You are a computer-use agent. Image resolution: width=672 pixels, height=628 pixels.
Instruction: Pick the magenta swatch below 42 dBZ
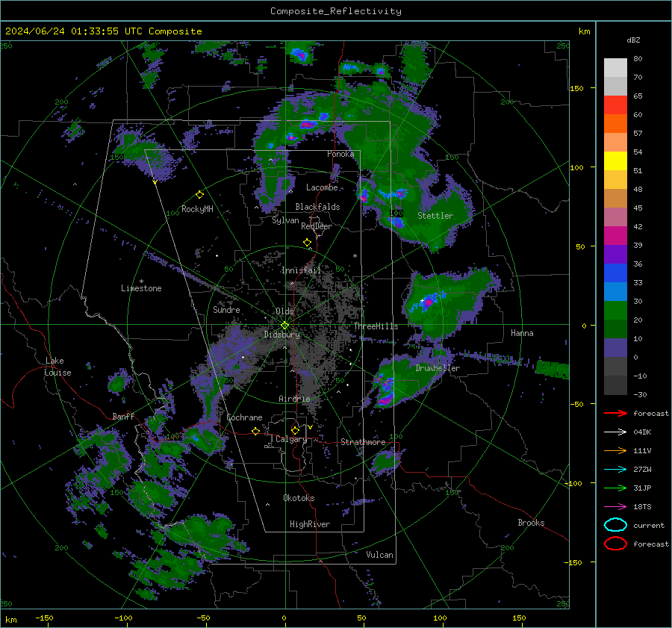(x=615, y=236)
